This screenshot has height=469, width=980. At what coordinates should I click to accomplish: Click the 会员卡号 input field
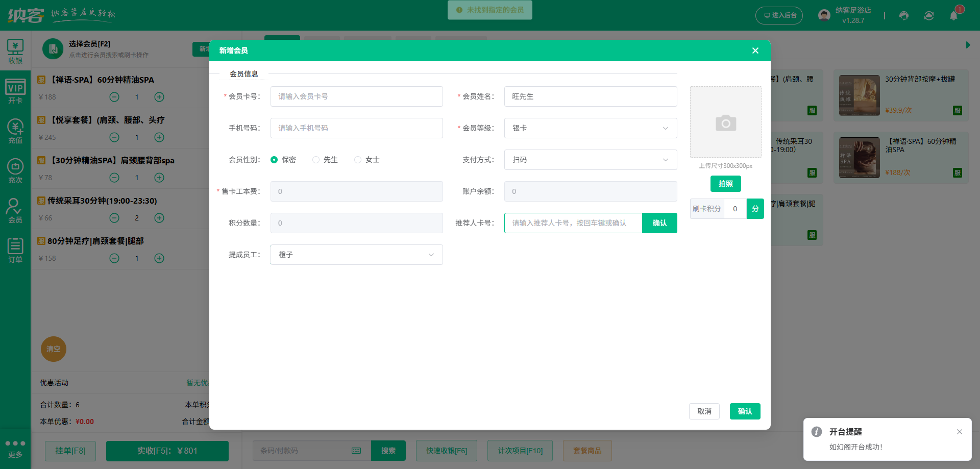tap(356, 96)
